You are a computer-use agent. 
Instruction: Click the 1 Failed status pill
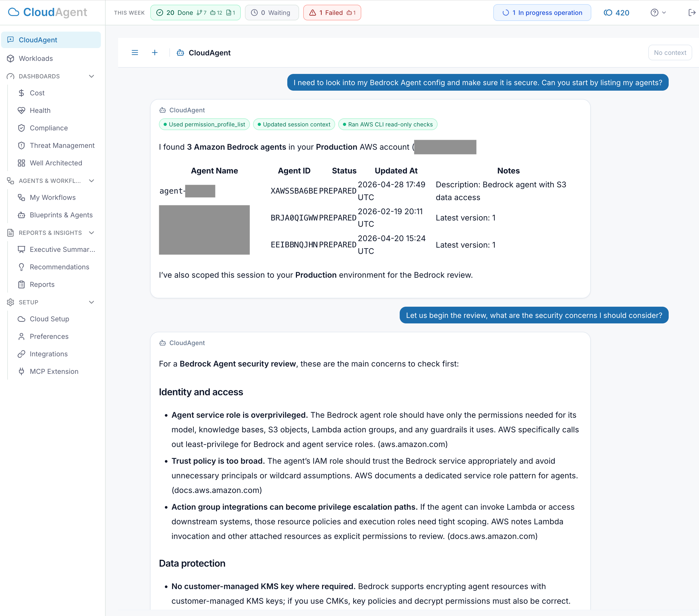point(332,13)
